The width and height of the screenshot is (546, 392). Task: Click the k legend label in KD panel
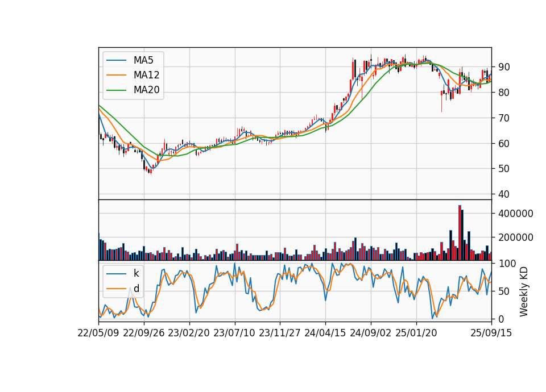(x=136, y=273)
